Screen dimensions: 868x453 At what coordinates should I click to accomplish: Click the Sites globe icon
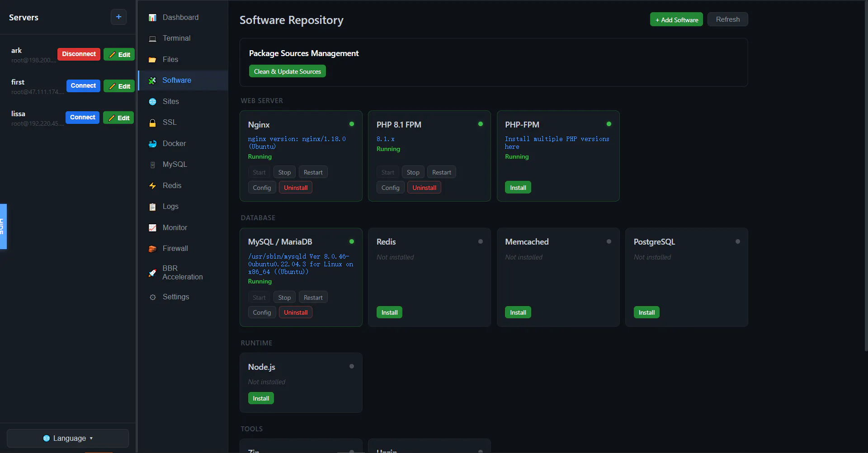coord(153,102)
